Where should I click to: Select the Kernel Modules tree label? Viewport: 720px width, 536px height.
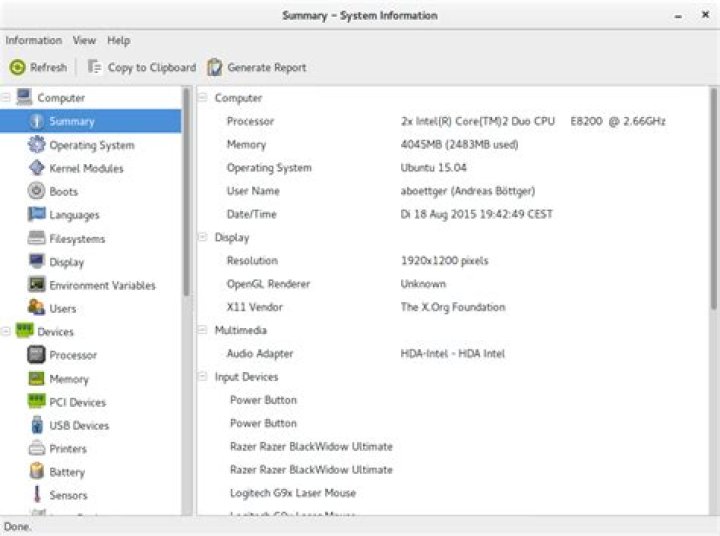pos(86,168)
